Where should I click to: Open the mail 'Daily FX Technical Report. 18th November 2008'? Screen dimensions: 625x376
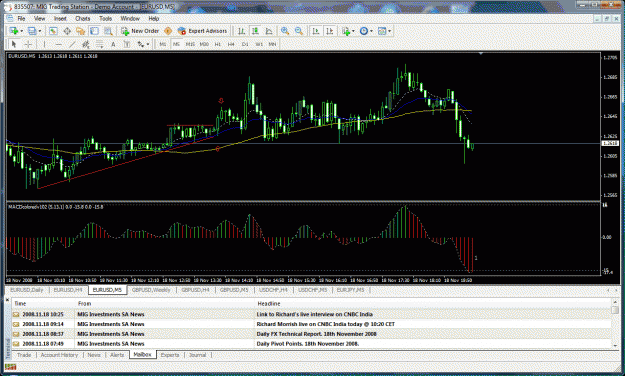click(x=316, y=334)
